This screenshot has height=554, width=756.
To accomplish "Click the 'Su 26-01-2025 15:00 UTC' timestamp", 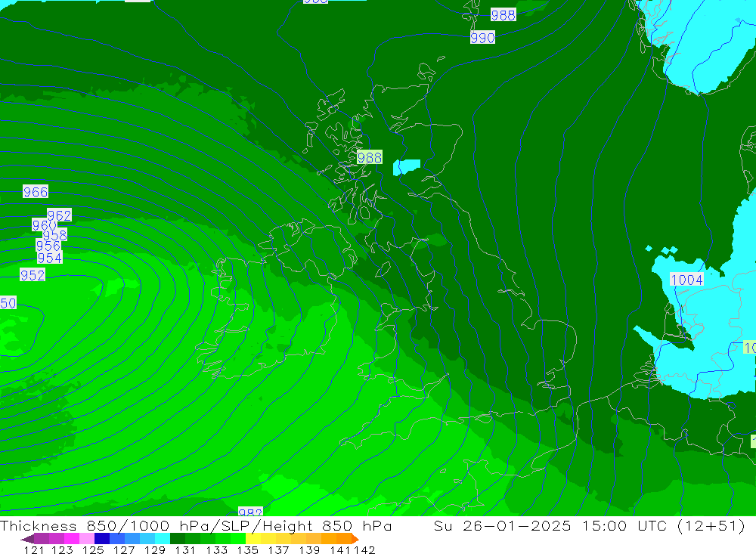I will (x=550, y=526).
